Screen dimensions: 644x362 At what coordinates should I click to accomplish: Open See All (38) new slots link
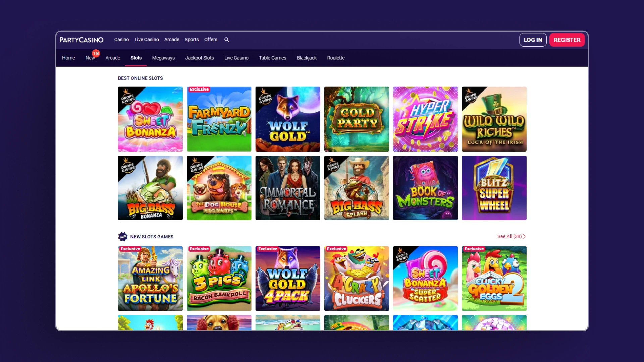click(x=512, y=236)
